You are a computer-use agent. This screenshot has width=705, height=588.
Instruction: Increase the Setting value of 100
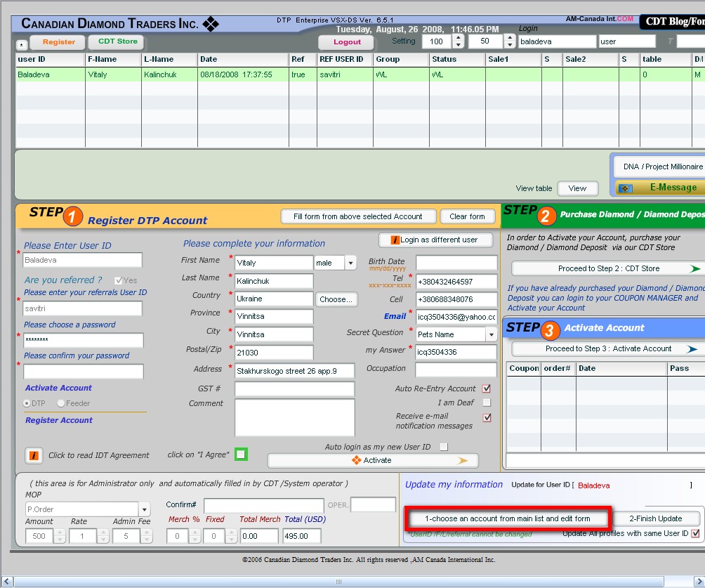point(458,38)
